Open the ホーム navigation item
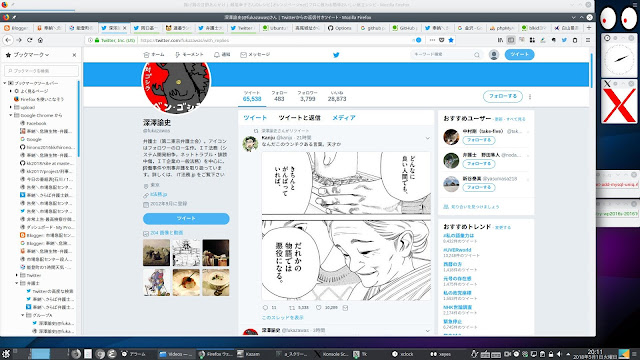This screenshot has height=360, width=640. (154, 55)
